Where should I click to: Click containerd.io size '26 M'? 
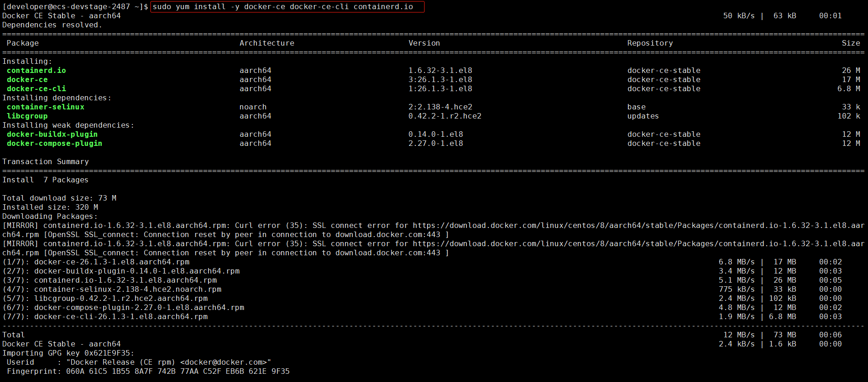click(x=851, y=71)
